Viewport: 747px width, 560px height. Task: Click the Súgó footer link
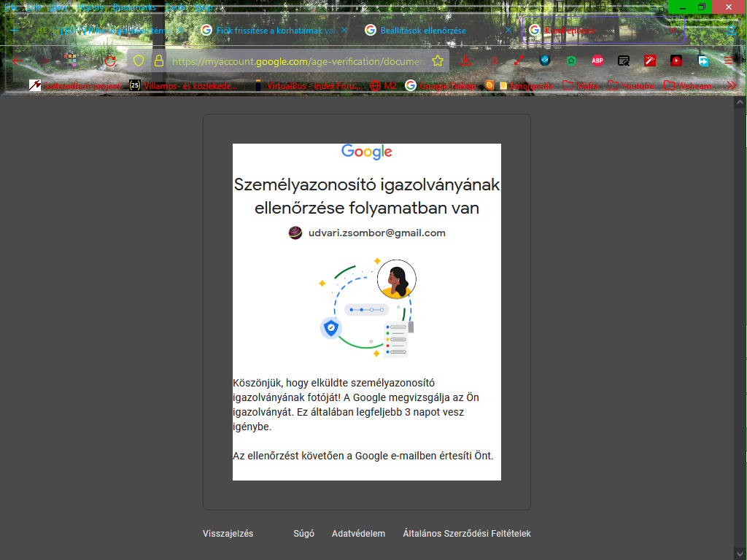pyautogui.click(x=303, y=533)
